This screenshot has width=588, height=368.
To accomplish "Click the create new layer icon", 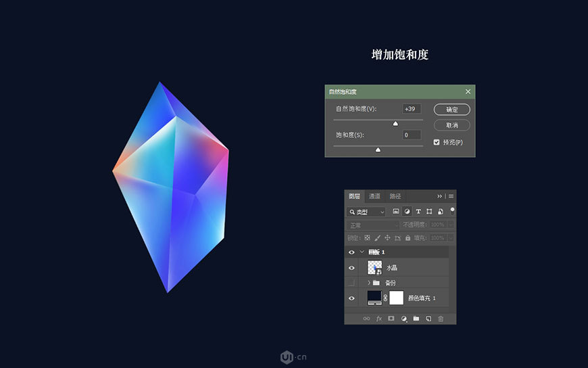I will pos(428,318).
